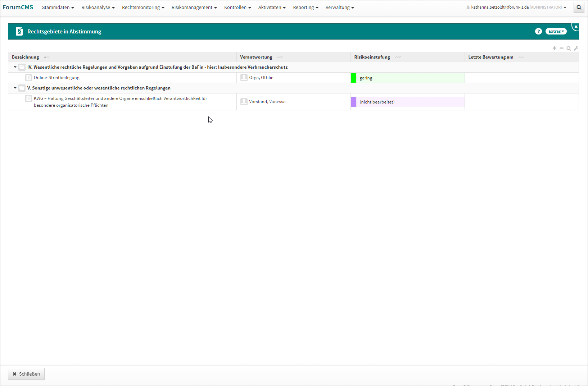Click the magnifier search icon in top bar
Screen dimensions: 588x386
click(x=579, y=7)
